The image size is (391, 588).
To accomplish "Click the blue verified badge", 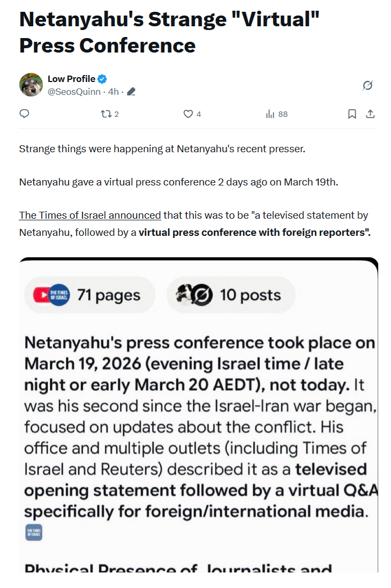I will pos(102,79).
